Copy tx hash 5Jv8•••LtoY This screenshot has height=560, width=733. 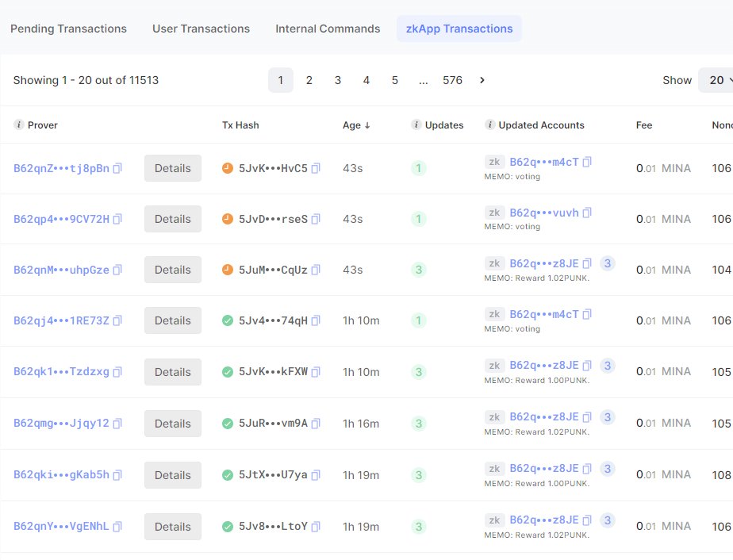tap(316, 527)
